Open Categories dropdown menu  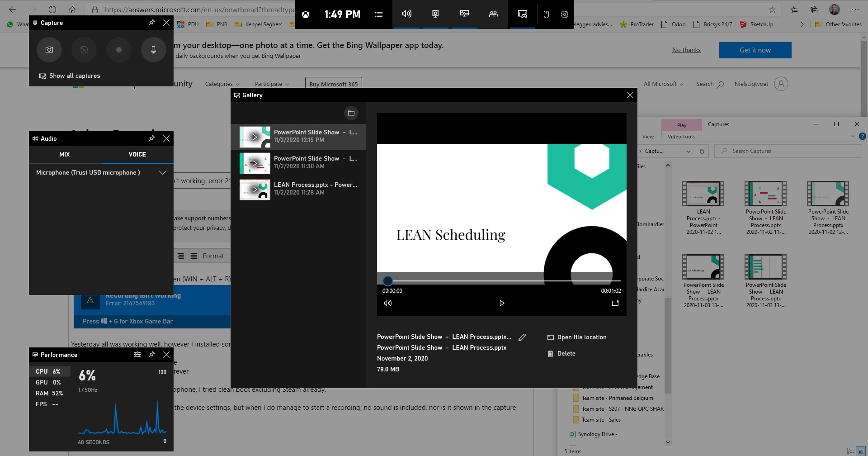[222, 84]
